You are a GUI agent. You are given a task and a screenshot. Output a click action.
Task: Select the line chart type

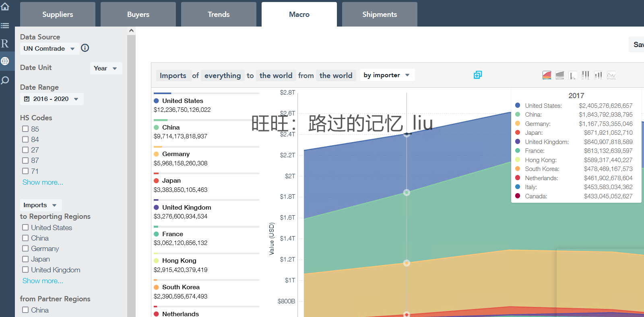point(611,75)
